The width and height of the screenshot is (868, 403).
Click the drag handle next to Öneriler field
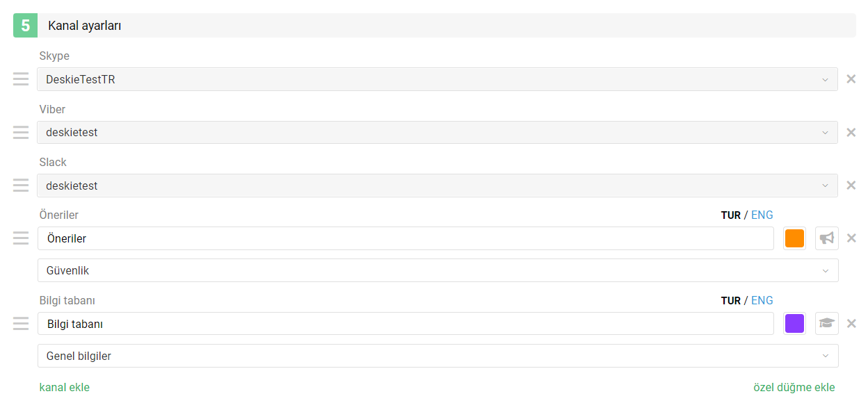point(21,238)
